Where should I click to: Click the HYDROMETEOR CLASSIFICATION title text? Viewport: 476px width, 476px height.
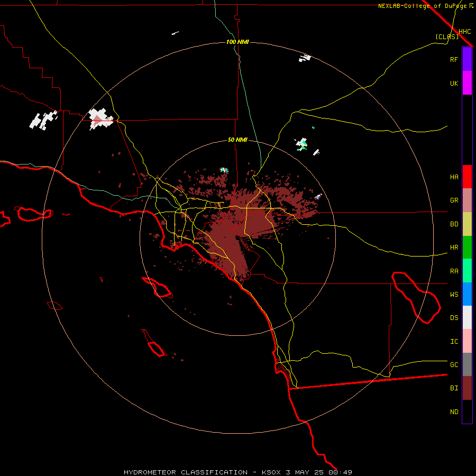pyautogui.click(x=186, y=472)
